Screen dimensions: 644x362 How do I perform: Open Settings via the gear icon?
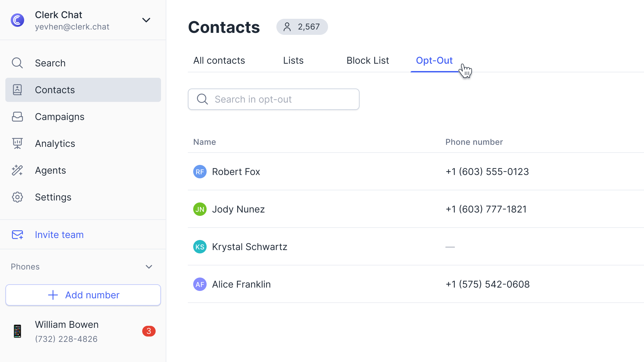point(17,197)
